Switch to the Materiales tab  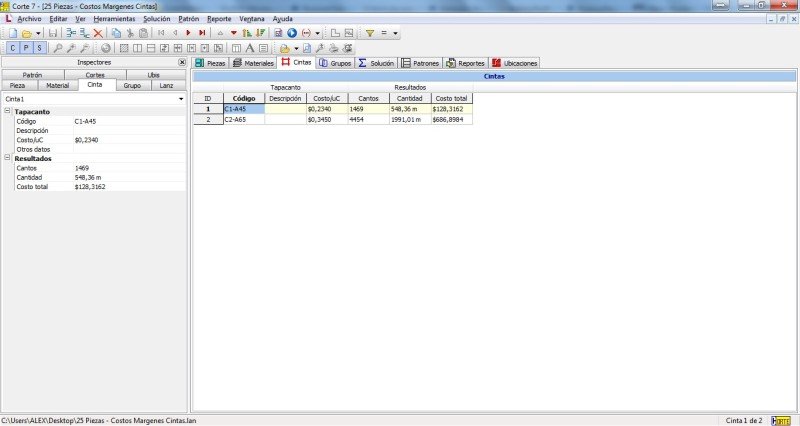click(254, 62)
